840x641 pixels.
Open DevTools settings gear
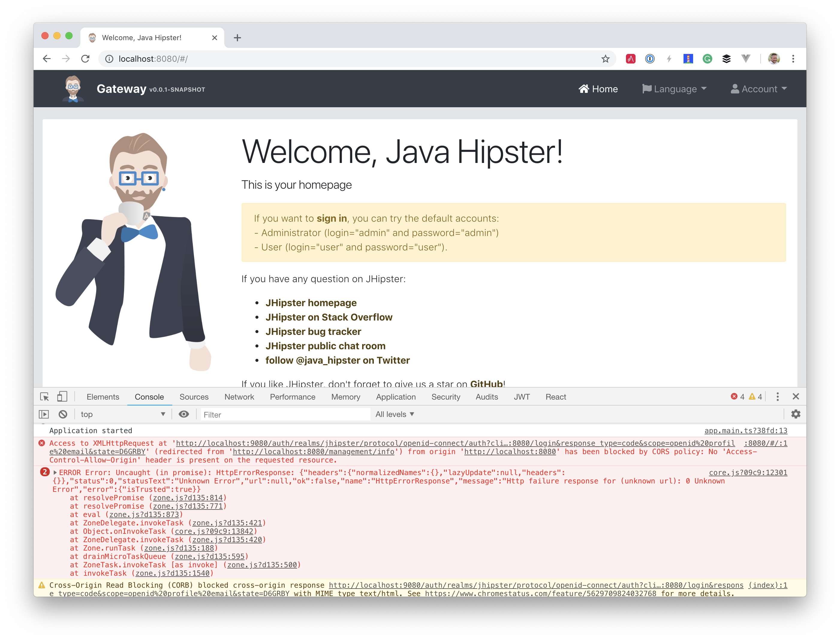tap(796, 414)
